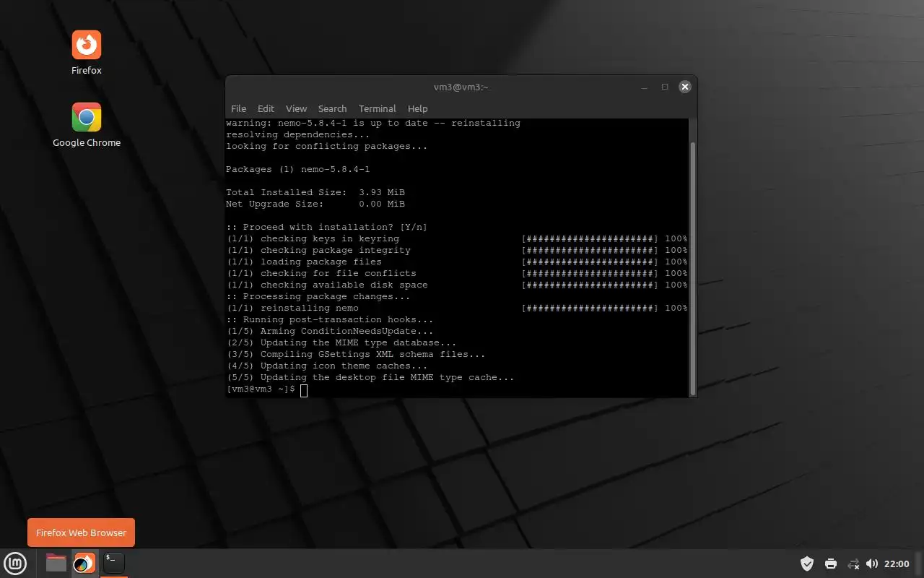
Task: Click the 'Updating icon theme caches...' line
Action: tap(326, 366)
